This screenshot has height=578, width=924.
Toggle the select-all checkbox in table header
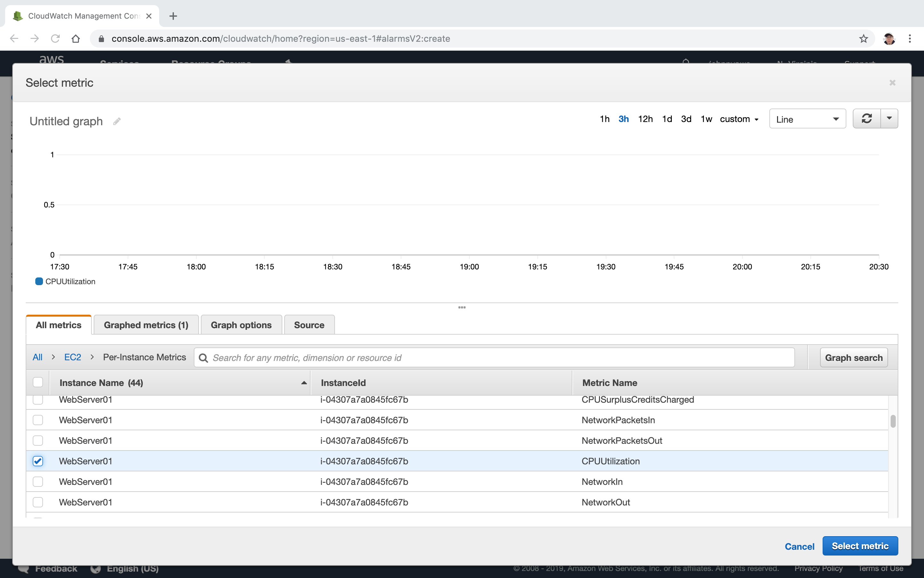point(38,382)
